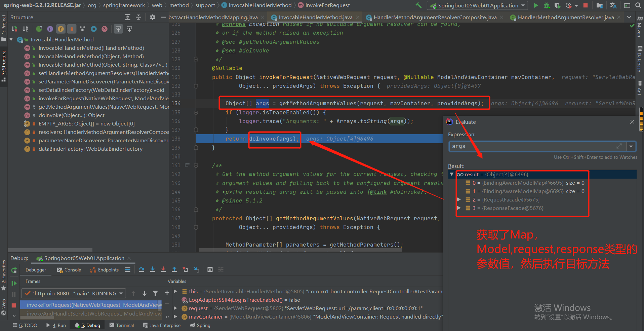
Task: Toggle the group-by-parent fork icon in the Structure toolbar
Action: 83,29
